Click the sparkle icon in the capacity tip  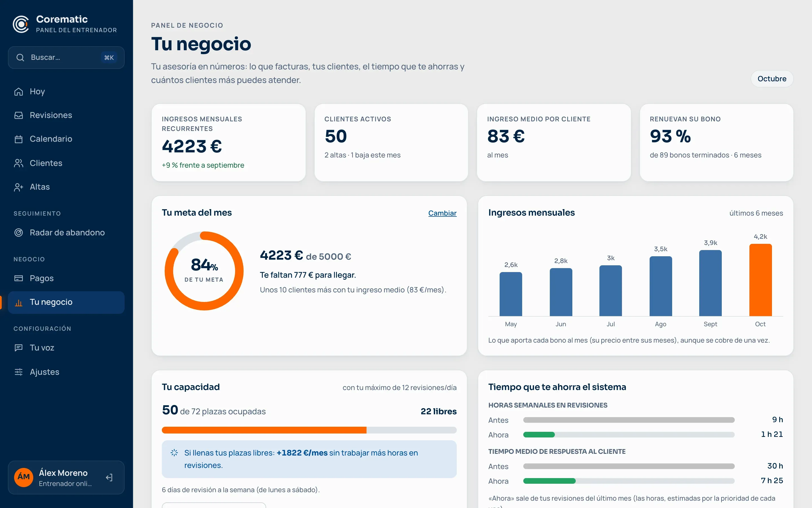[174, 453]
